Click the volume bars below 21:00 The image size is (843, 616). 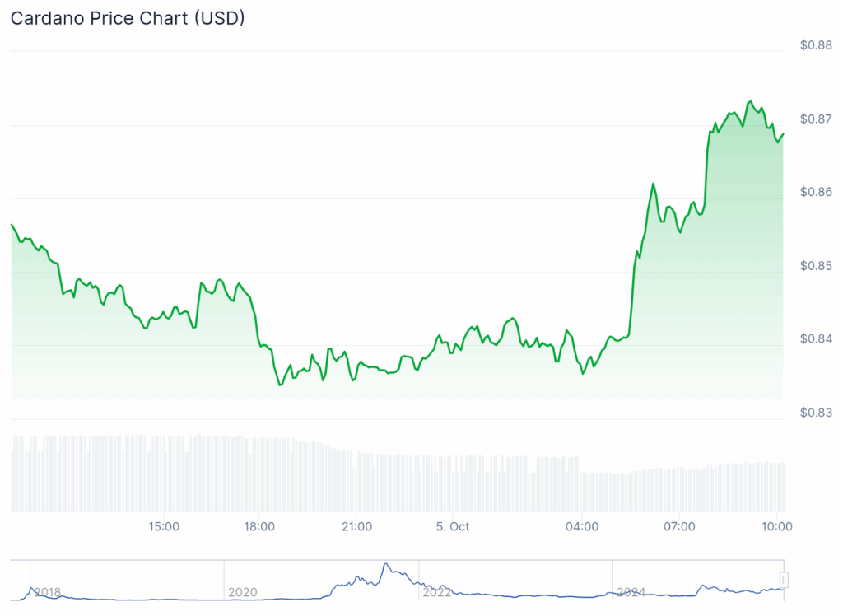coord(356,482)
